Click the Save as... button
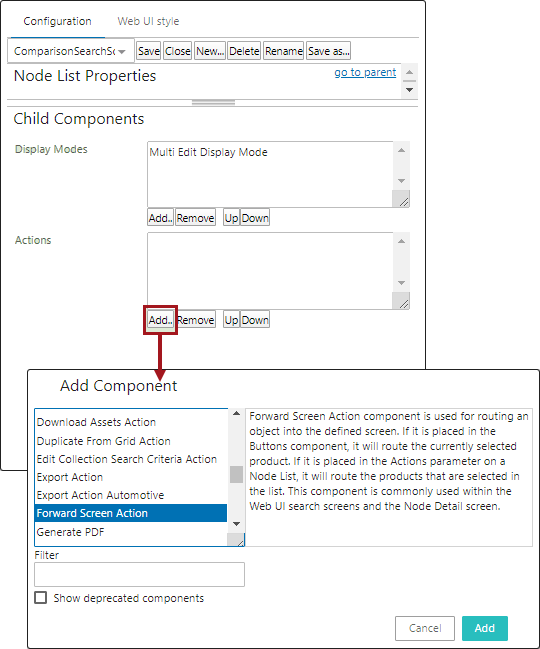 [329, 51]
